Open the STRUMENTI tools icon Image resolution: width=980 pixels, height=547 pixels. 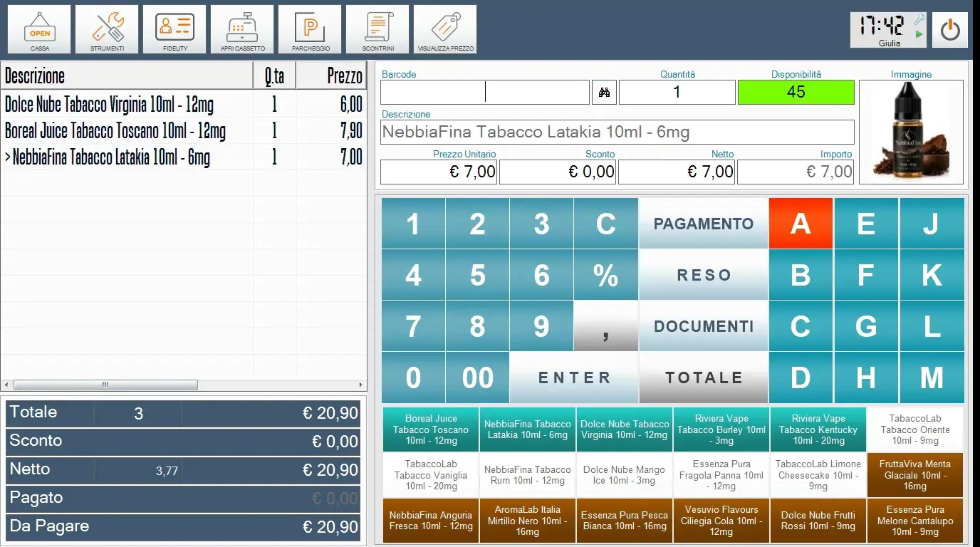(x=108, y=29)
